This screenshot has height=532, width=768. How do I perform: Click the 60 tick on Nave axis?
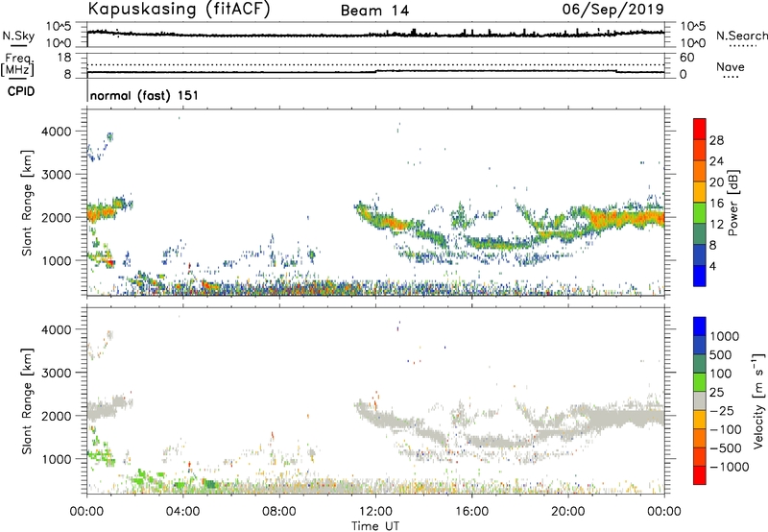click(686, 58)
